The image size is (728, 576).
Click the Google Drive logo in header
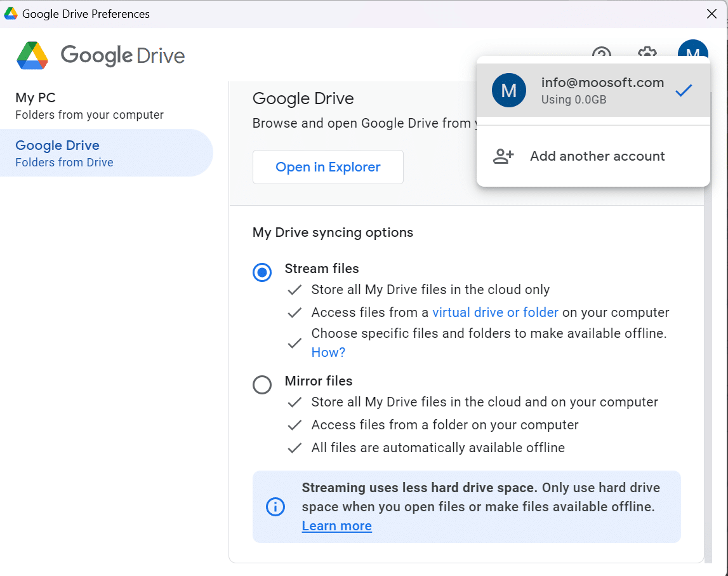tap(101, 56)
